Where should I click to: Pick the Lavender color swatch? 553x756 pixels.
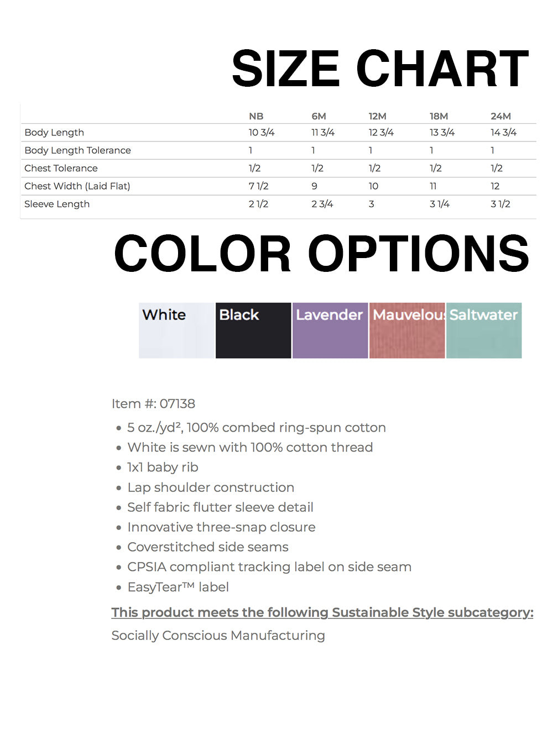(330, 330)
